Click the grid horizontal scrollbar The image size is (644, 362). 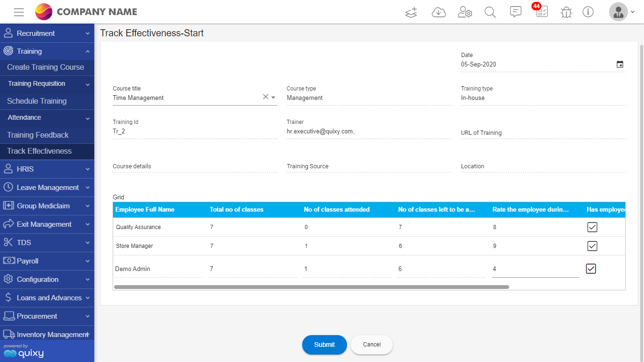pyautogui.click(x=312, y=287)
